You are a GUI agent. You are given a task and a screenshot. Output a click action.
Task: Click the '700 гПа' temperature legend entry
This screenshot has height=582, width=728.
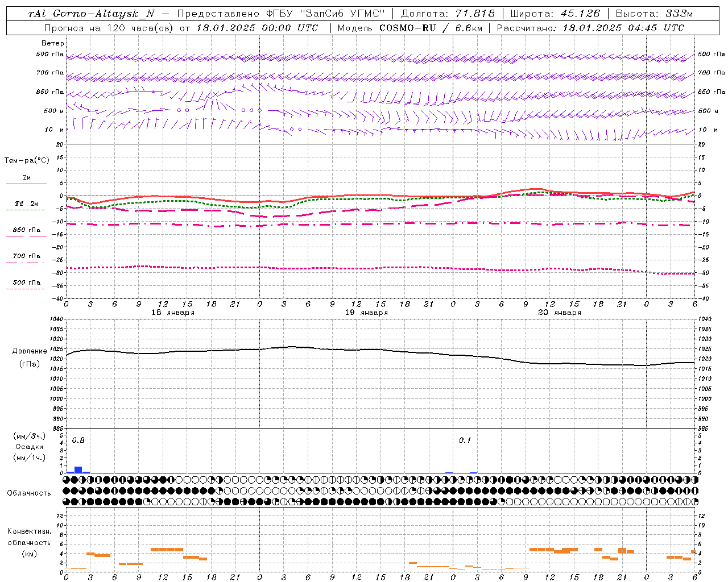click(27, 256)
